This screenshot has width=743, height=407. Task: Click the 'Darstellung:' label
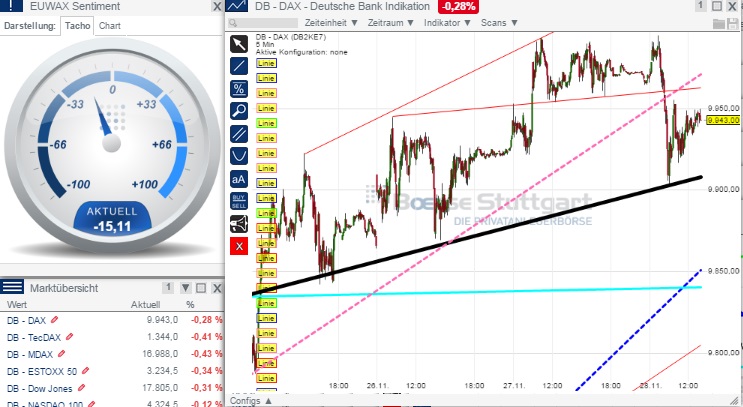click(30, 26)
